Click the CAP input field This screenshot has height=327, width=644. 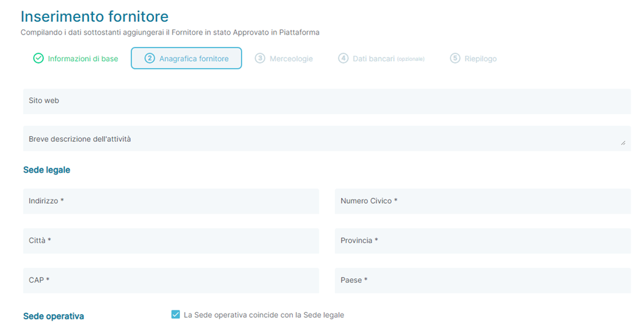pos(171,280)
